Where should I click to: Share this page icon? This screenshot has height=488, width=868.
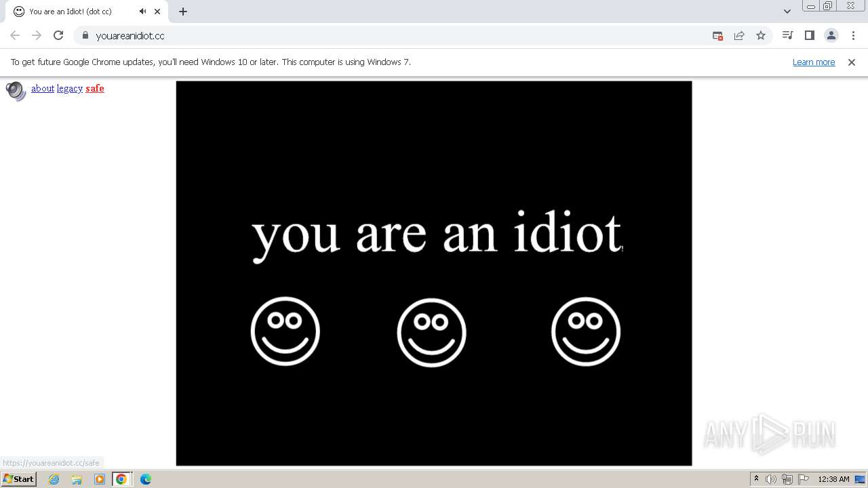coord(739,35)
